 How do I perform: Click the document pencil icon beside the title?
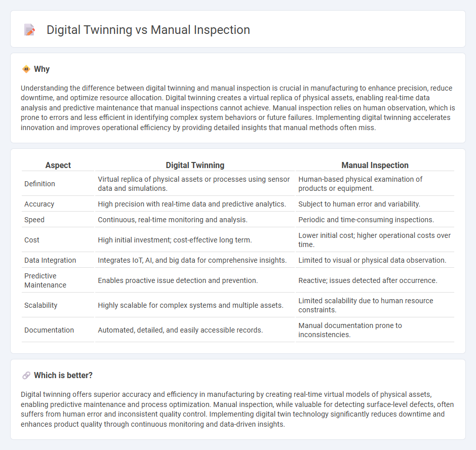tap(29, 30)
